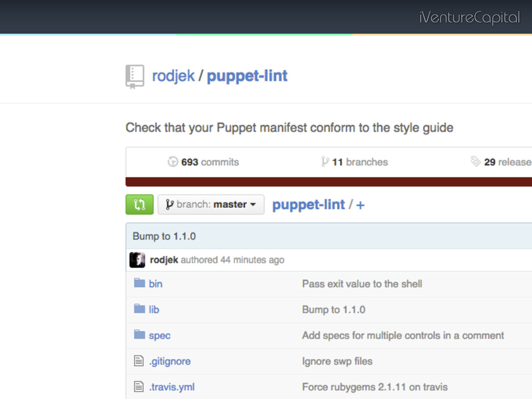Open the puppet-lint repository title link
The height and width of the screenshot is (399, 532).
pyautogui.click(x=247, y=76)
